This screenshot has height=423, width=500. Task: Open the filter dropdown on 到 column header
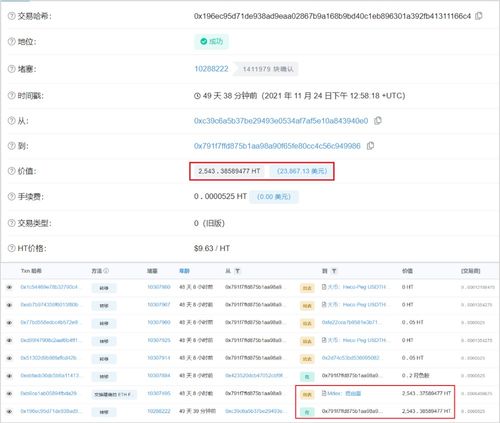(334, 271)
